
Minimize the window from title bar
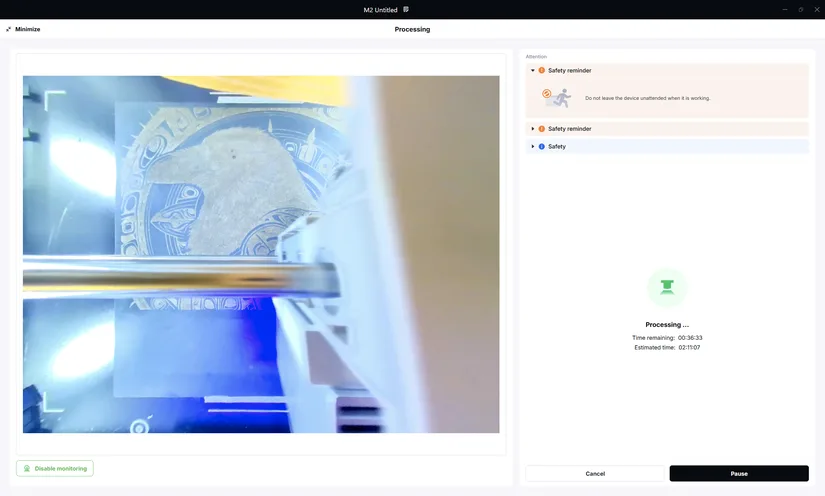point(784,9)
